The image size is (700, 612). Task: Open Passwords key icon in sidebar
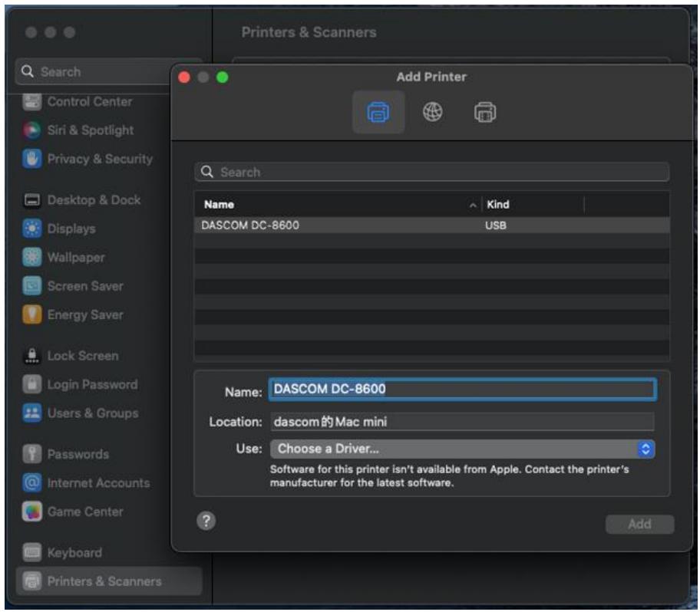coord(31,455)
